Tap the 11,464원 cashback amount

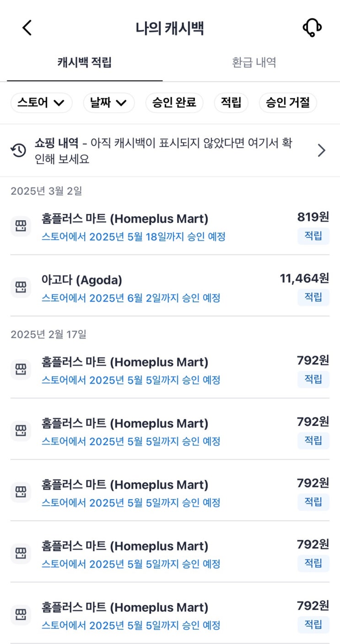click(304, 278)
